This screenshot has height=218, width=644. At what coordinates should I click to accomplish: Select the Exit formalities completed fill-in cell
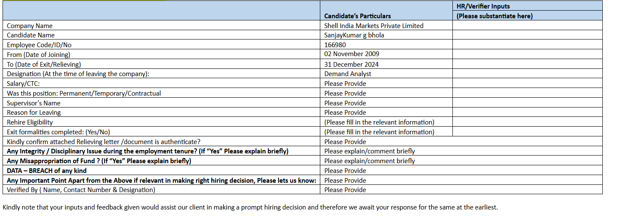click(379, 132)
